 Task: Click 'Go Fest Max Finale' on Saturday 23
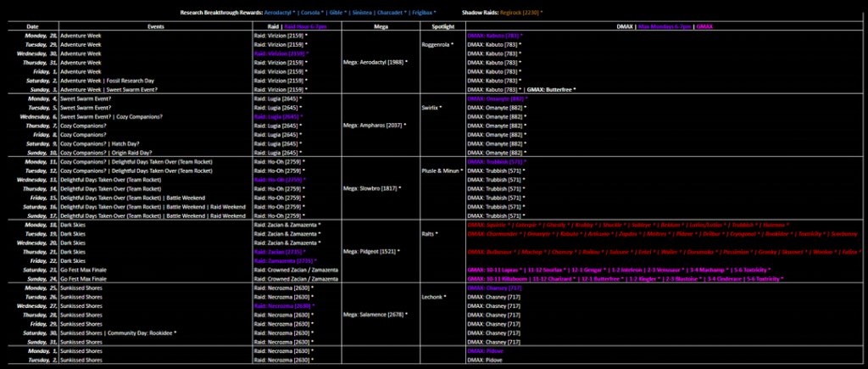pyautogui.click(x=83, y=270)
